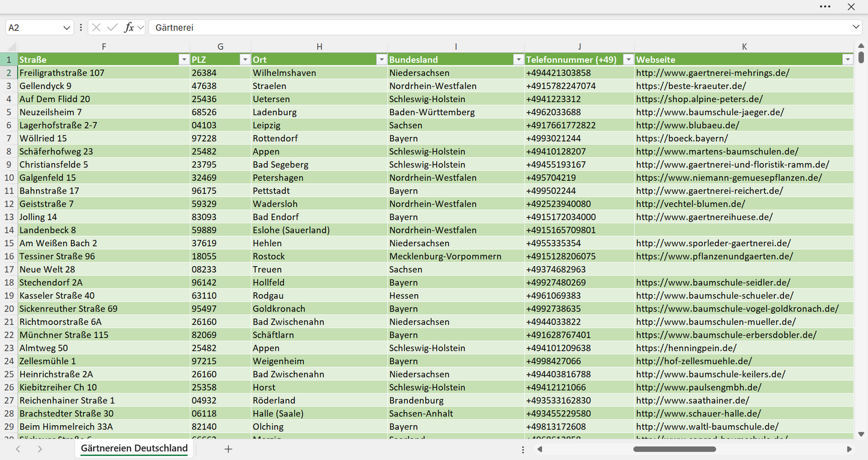Viewport: 868px width, 460px height.
Task: Click the horizontal scrollbar left arrow
Action: pyautogui.click(x=540, y=449)
